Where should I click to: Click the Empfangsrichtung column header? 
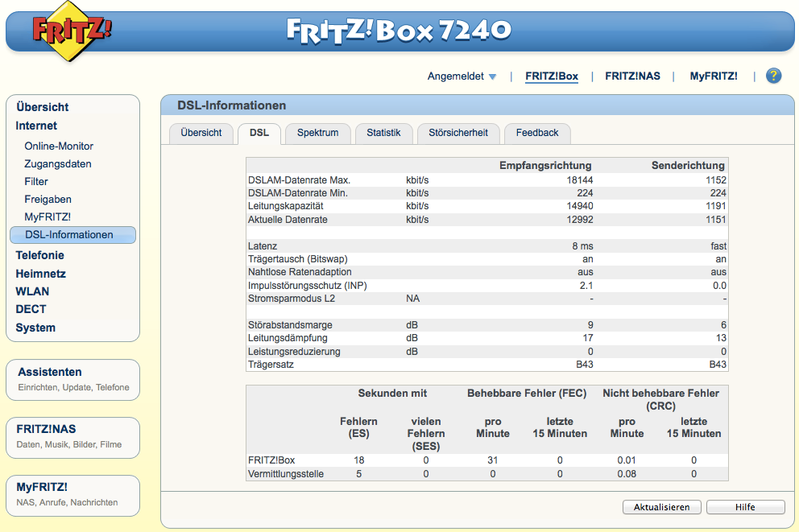click(x=544, y=166)
